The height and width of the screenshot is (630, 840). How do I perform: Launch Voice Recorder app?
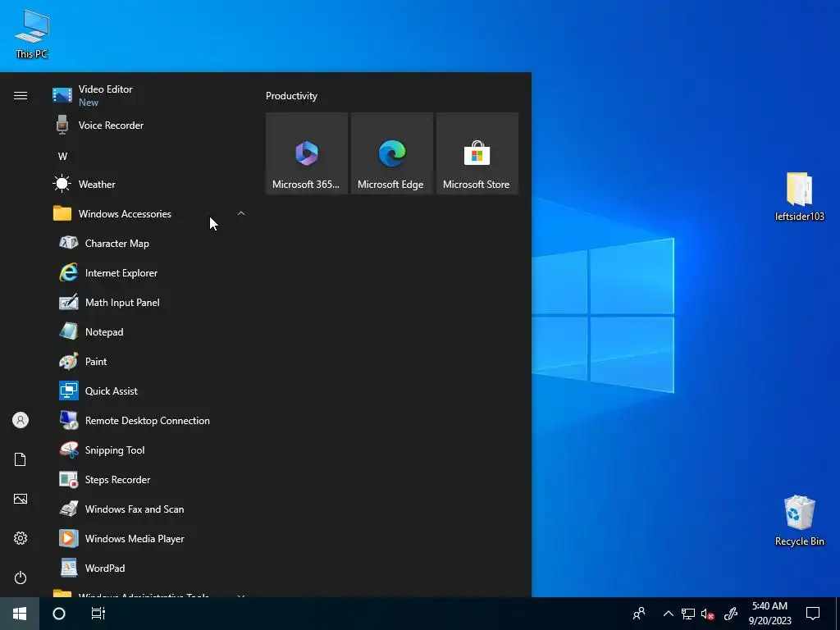tap(150, 126)
